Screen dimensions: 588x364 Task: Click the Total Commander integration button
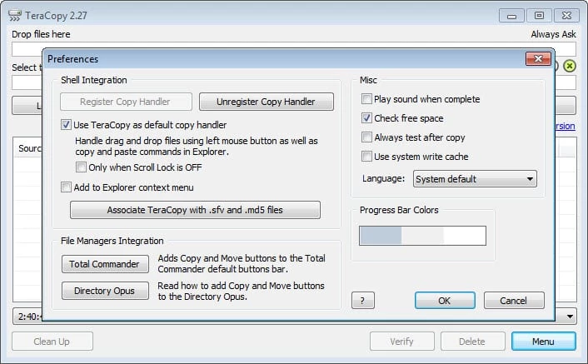click(104, 264)
